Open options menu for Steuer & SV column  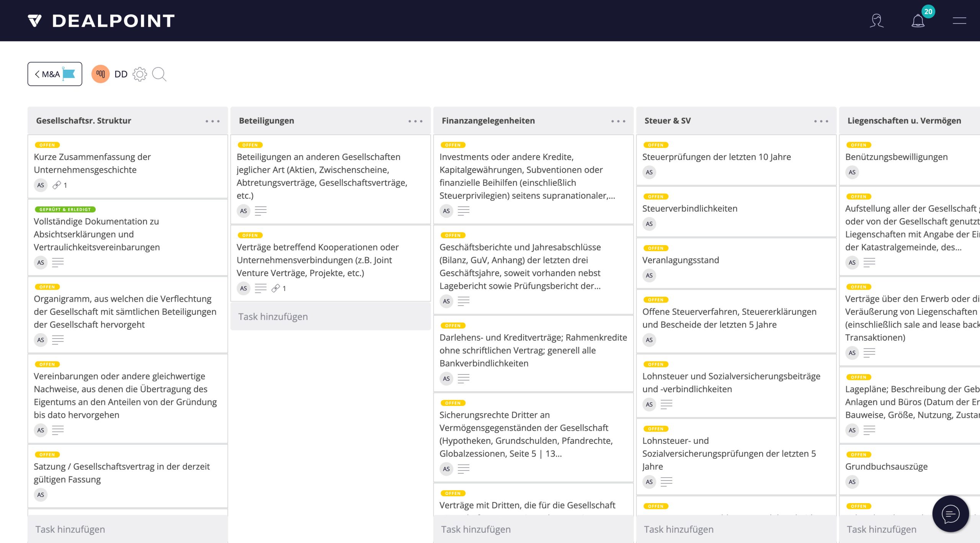point(821,121)
